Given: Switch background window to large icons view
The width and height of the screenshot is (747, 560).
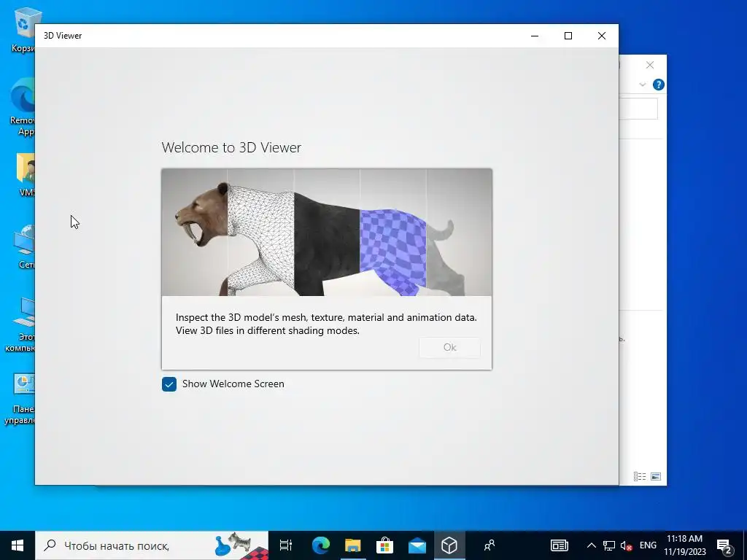Looking at the screenshot, I should click(x=656, y=476).
